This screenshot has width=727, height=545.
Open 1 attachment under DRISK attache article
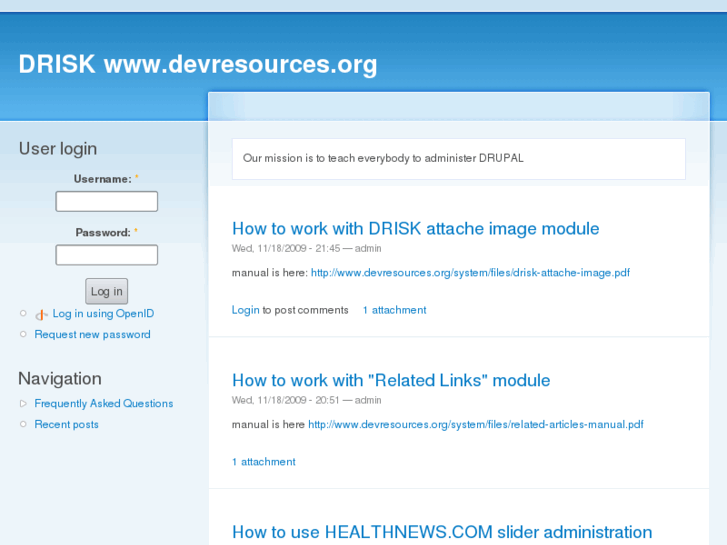pyautogui.click(x=395, y=310)
